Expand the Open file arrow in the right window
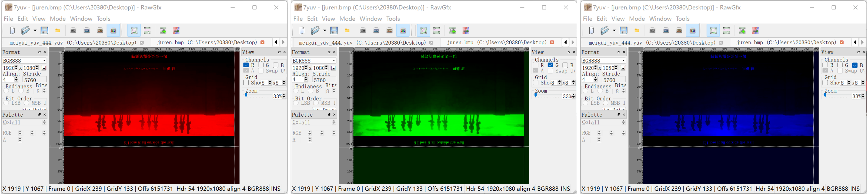This screenshot has width=868, height=194. (x=614, y=31)
